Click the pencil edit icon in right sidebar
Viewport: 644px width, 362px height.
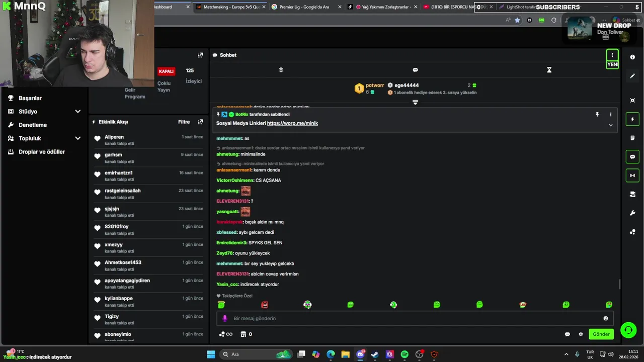point(632,76)
